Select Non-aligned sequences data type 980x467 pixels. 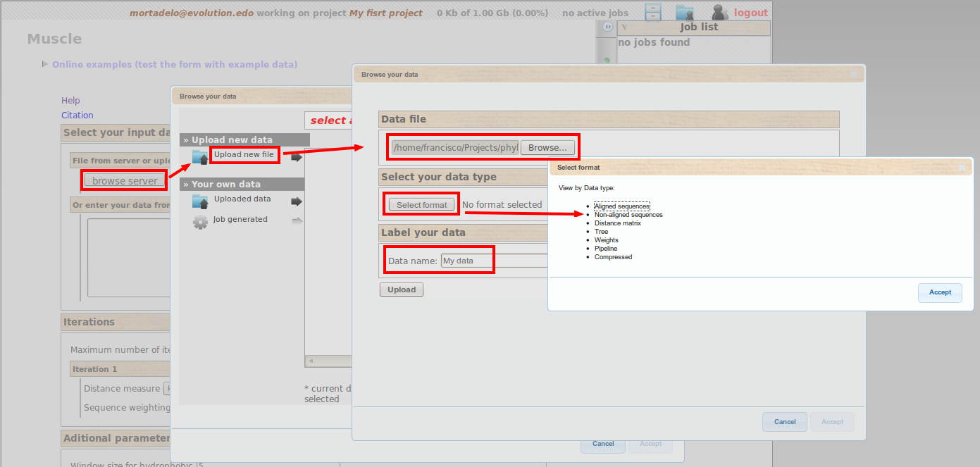point(628,215)
